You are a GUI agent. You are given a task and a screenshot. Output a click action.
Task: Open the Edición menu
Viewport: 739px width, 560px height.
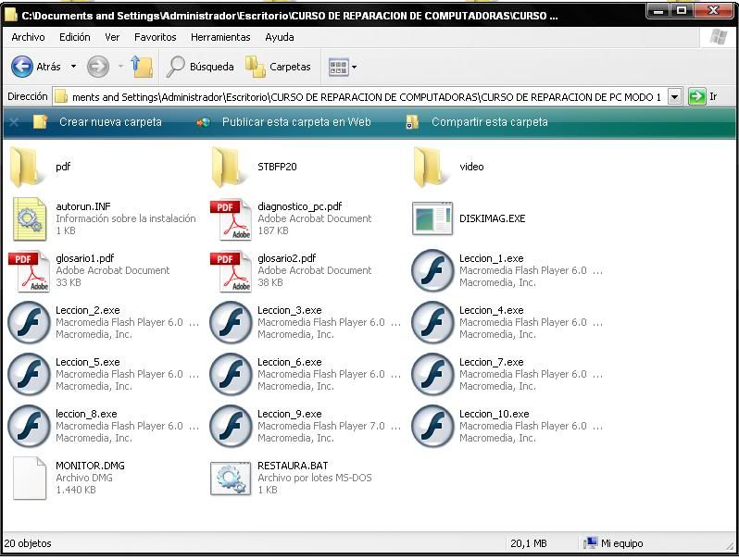pyautogui.click(x=74, y=37)
